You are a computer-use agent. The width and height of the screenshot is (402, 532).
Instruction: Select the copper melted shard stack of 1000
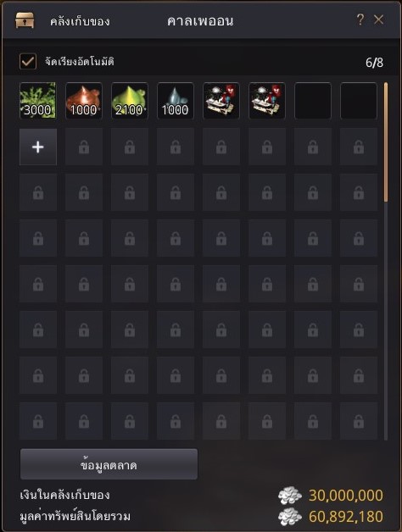[x=84, y=101]
